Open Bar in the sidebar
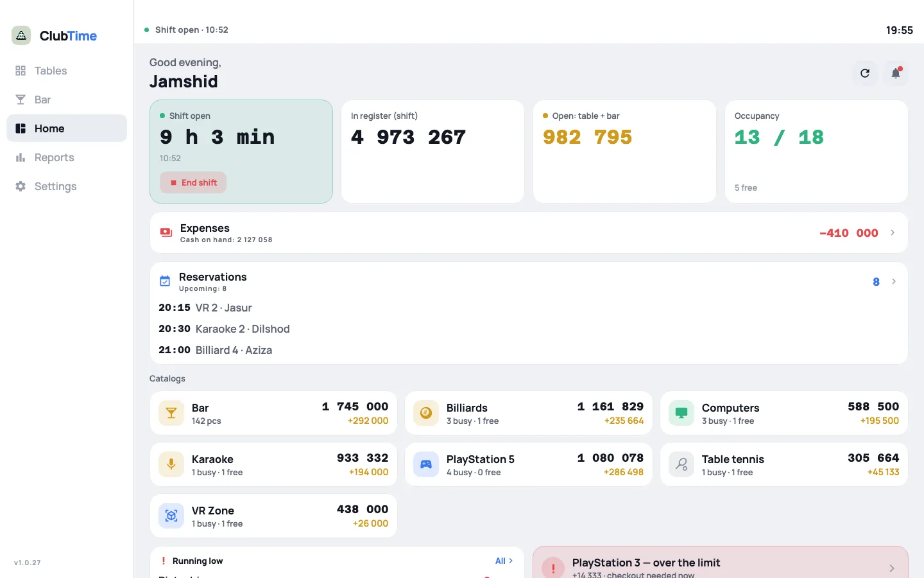 [x=67, y=100]
